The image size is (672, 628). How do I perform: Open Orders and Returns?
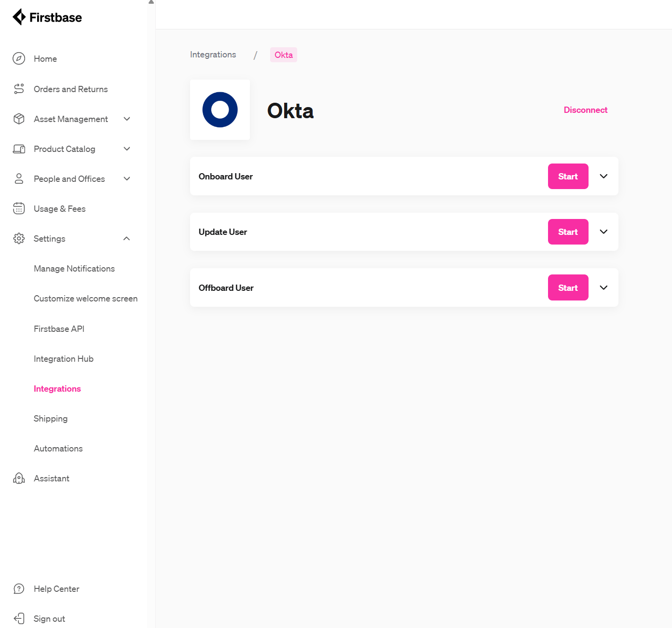tap(71, 89)
